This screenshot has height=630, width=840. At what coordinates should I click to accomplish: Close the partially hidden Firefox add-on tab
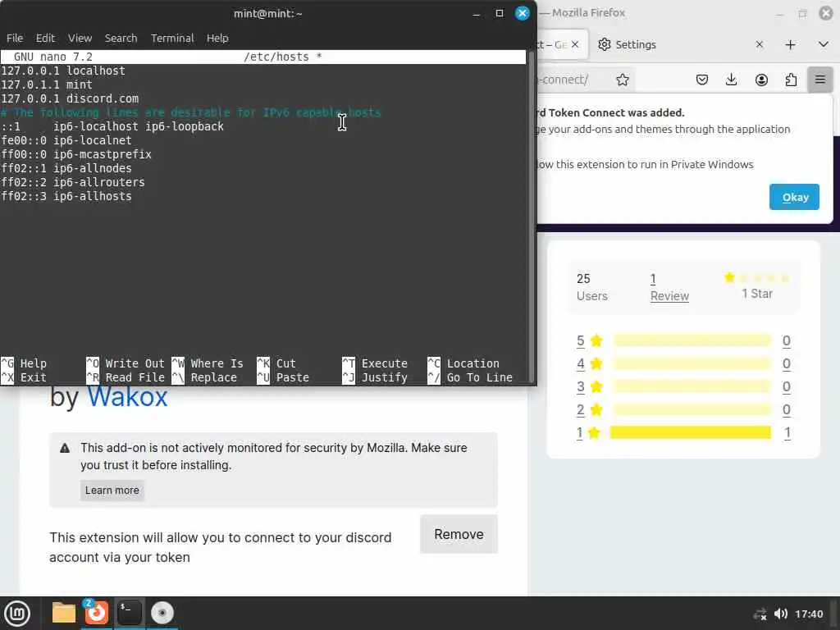pos(575,44)
